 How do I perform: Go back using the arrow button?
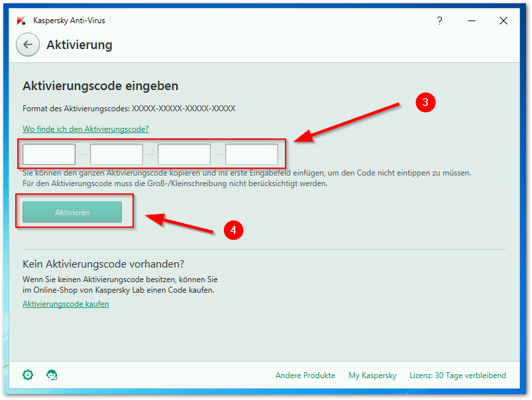(x=28, y=44)
